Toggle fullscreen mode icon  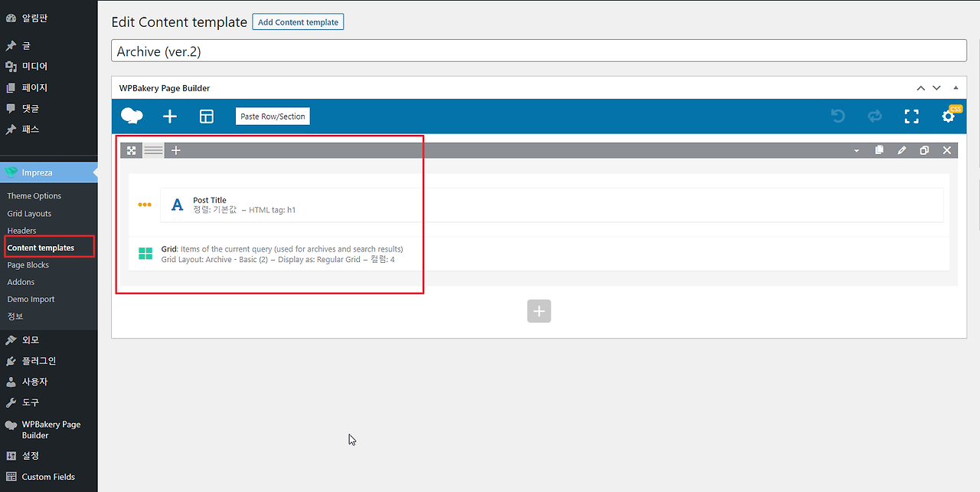[911, 116]
